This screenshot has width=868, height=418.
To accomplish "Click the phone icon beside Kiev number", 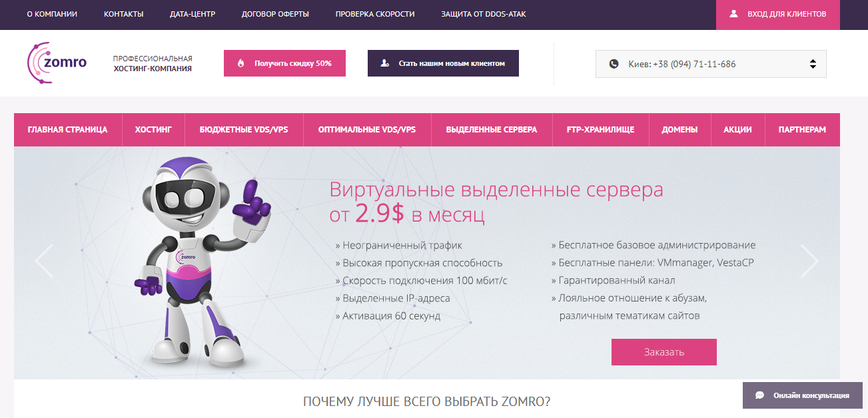I will coord(614,65).
